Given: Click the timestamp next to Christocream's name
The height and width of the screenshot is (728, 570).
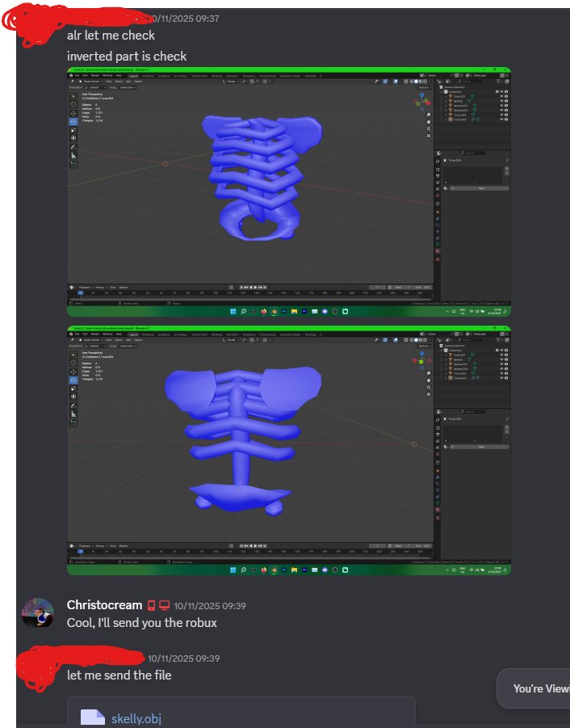Looking at the screenshot, I should [x=210, y=606].
